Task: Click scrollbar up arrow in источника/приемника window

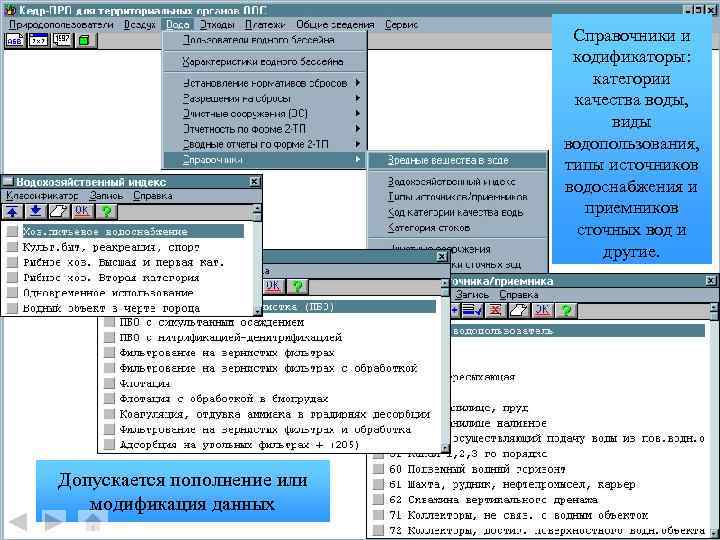Action: click(714, 307)
